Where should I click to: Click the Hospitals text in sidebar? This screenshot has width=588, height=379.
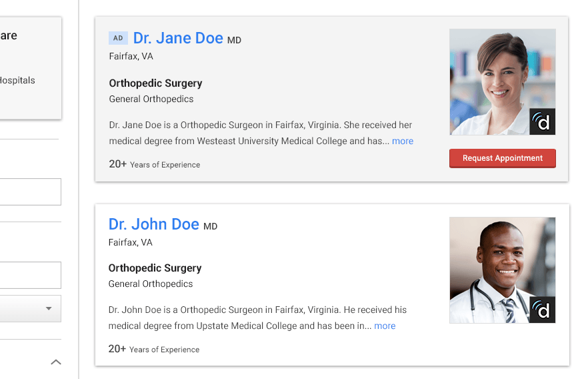click(17, 80)
